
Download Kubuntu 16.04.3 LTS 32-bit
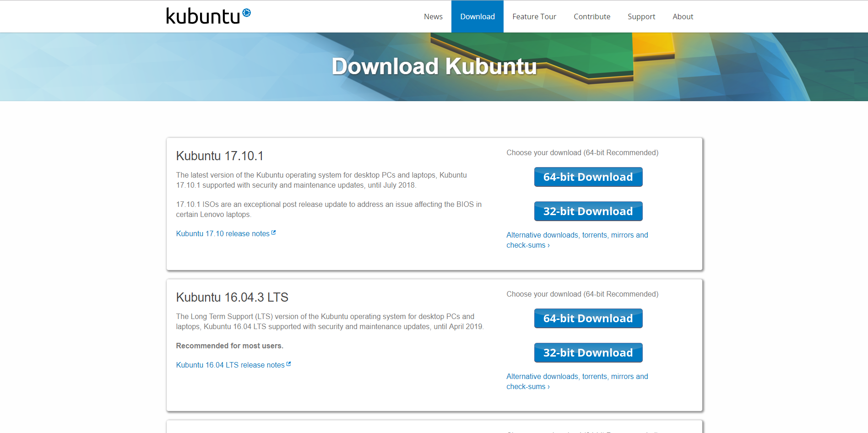588,352
